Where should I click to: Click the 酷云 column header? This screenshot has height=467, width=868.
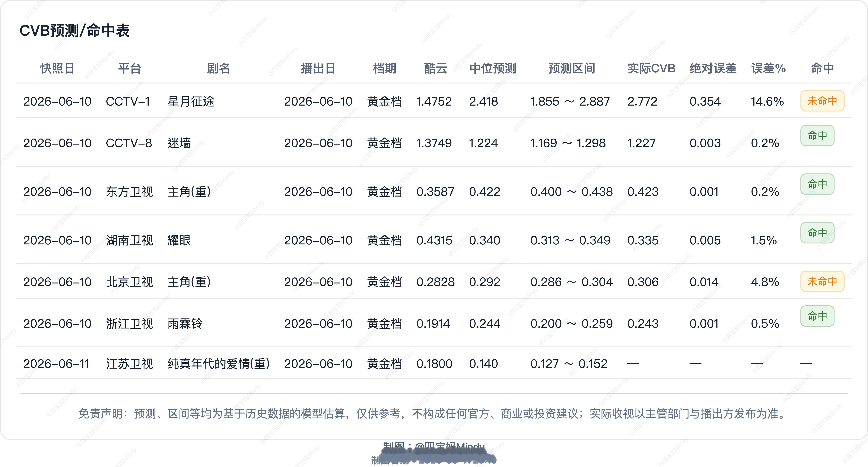coord(435,68)
